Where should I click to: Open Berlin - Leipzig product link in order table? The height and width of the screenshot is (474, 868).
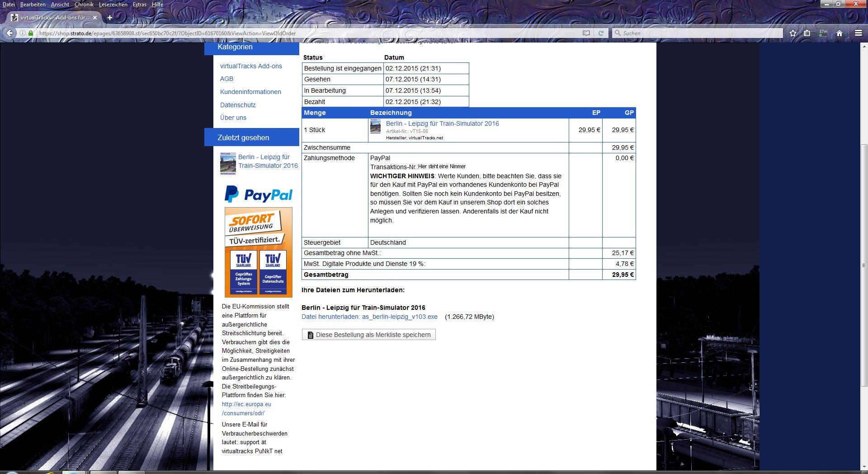tap(443, 123)
